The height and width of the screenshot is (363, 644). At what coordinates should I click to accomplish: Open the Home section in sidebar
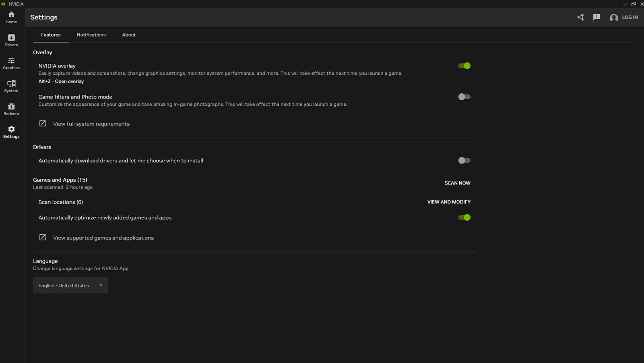pyautogui.click(x=11, y=17)
